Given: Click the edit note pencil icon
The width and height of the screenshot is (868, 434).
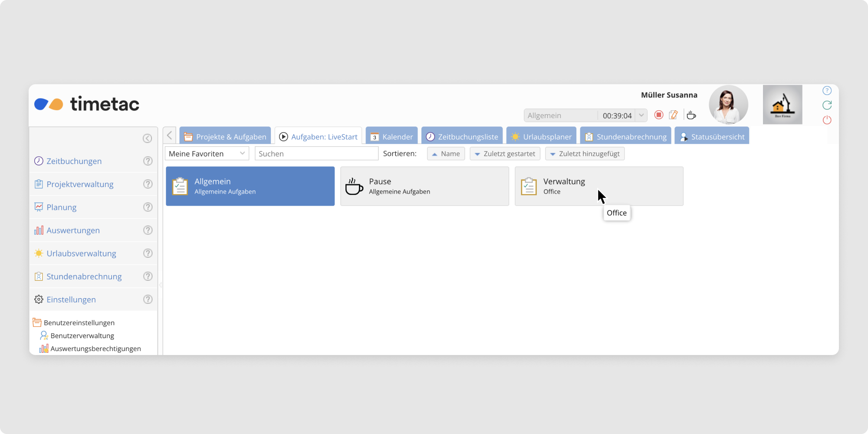Looking at the screenshot, I should 673,115.
